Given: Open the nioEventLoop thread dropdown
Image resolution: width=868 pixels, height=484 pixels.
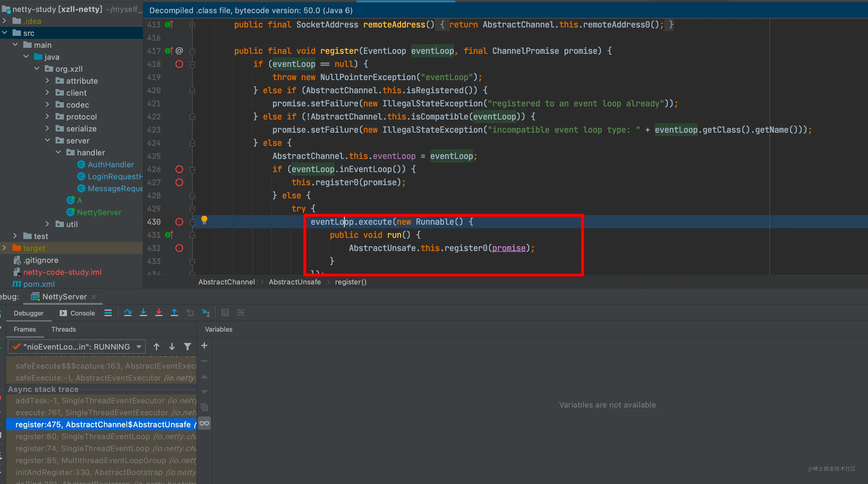Looking at the screenshot, I should 77,347.
